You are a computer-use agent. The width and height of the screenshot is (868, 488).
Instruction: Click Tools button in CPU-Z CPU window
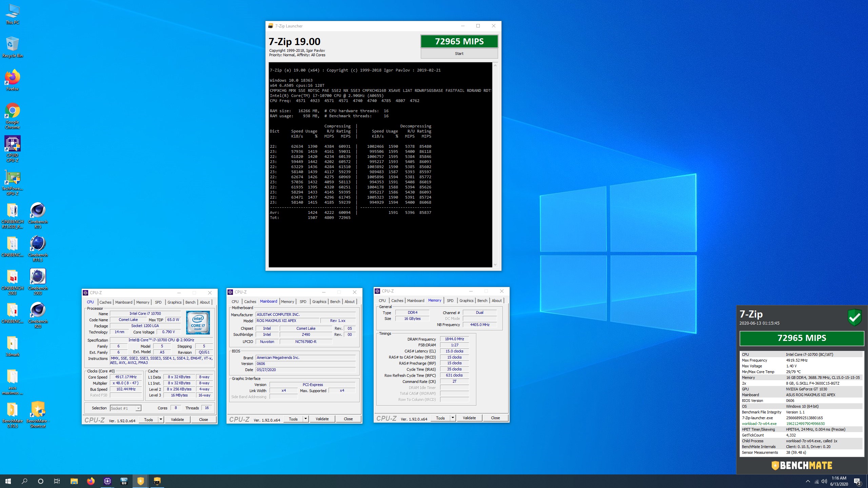coord(149,420)
